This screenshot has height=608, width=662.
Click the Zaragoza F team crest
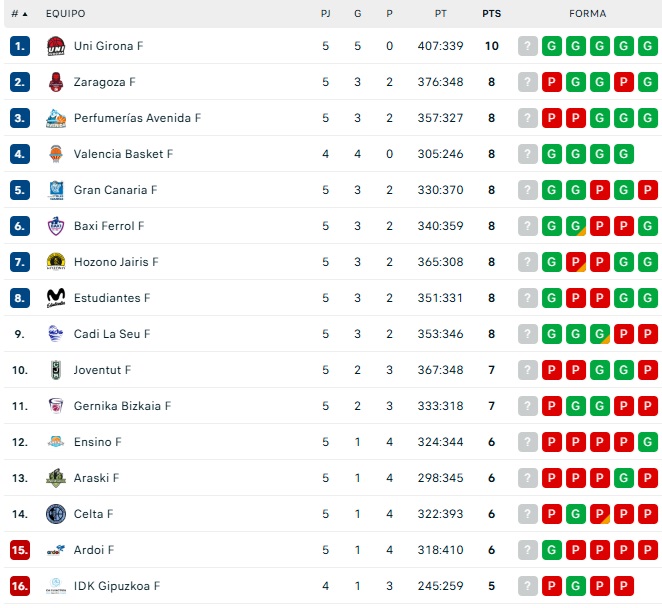(x=56, y=82)
